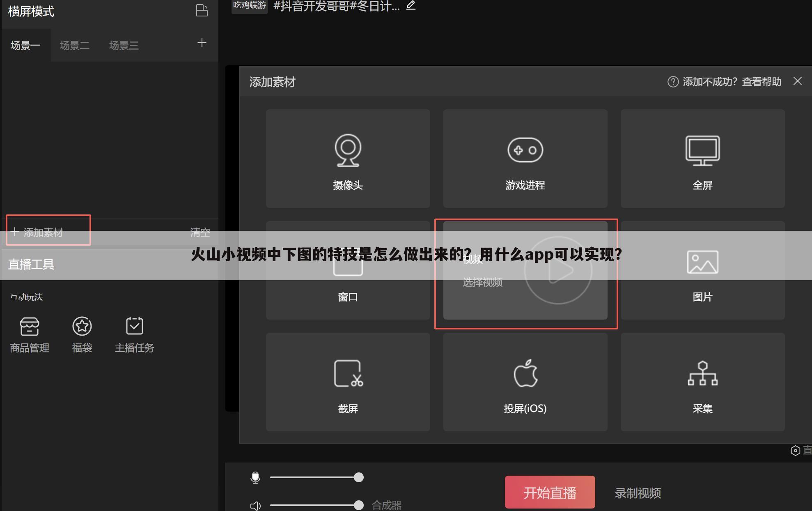Image resolution: width=812 pixels, height=511 pixels.
Task: Adjust the microphone volume slider
Action: pos(317,477)
